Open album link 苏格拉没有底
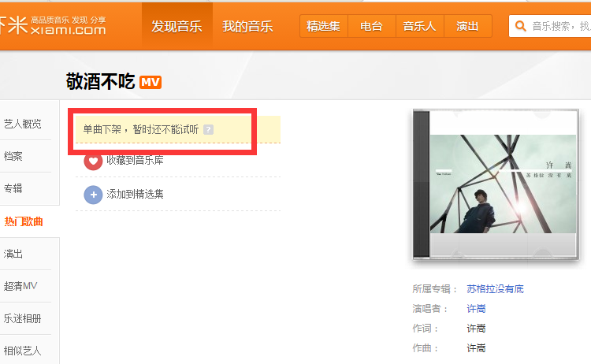This screenshot has width=591, height=364. (495, 289)
